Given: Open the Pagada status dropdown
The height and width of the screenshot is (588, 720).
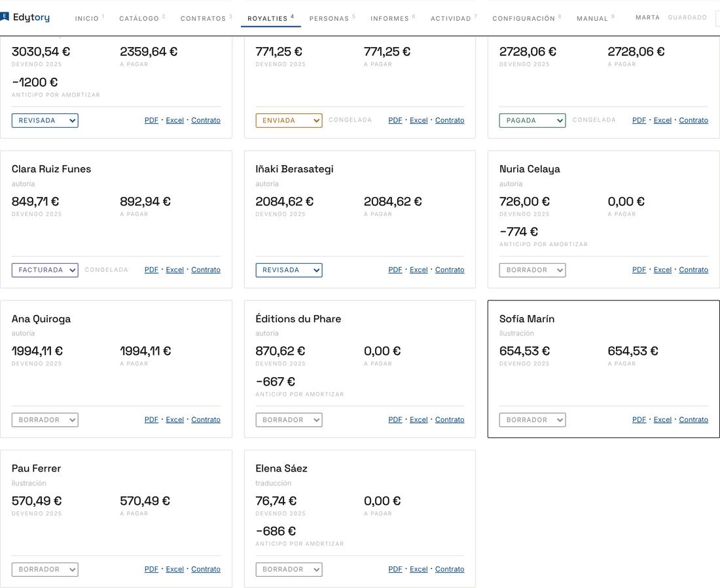Looking at the screenshot, I should coord(532,120).
